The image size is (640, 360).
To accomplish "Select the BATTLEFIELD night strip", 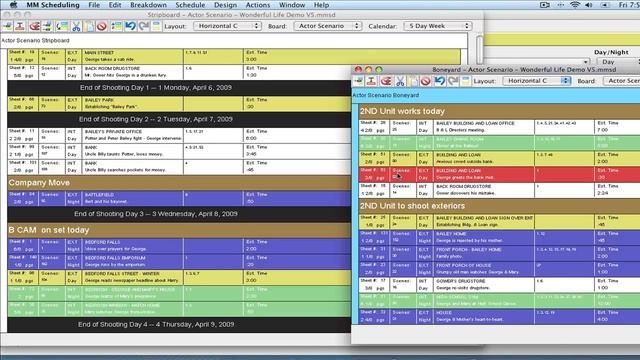I will click(179, 198).
